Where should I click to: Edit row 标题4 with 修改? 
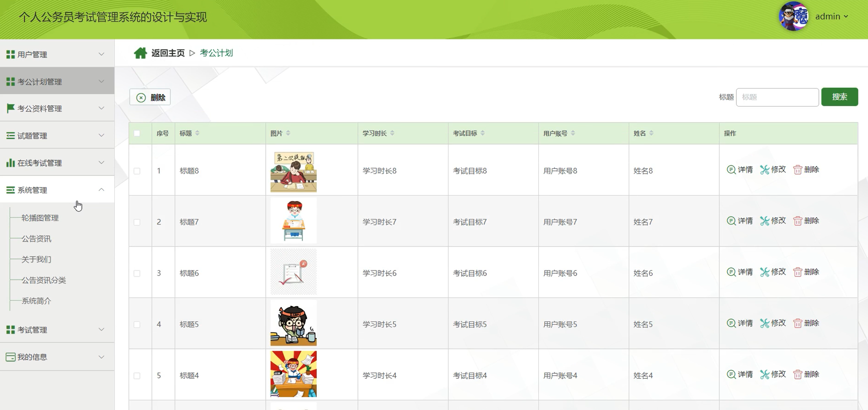point(773,375)
